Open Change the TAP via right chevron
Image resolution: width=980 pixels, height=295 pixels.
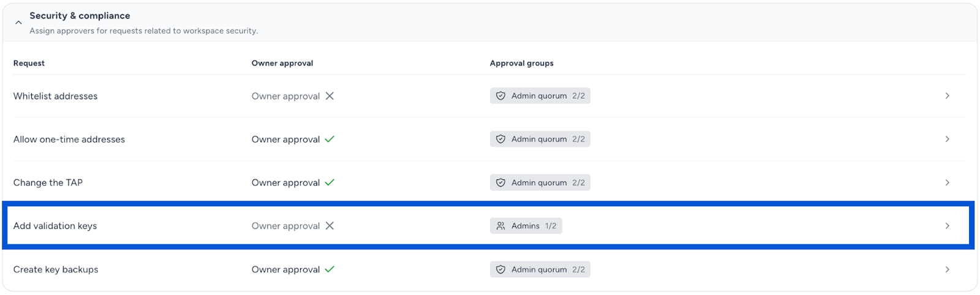click(947, 183)
